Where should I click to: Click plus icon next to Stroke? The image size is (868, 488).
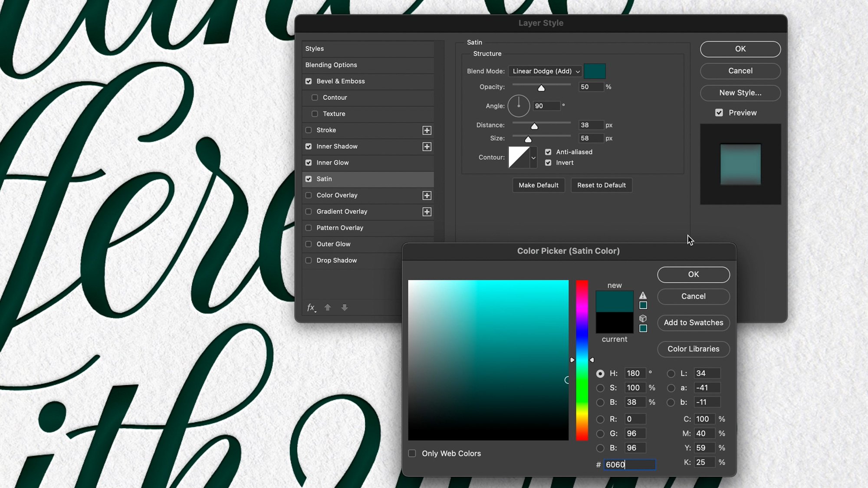[x=427, y=130]
